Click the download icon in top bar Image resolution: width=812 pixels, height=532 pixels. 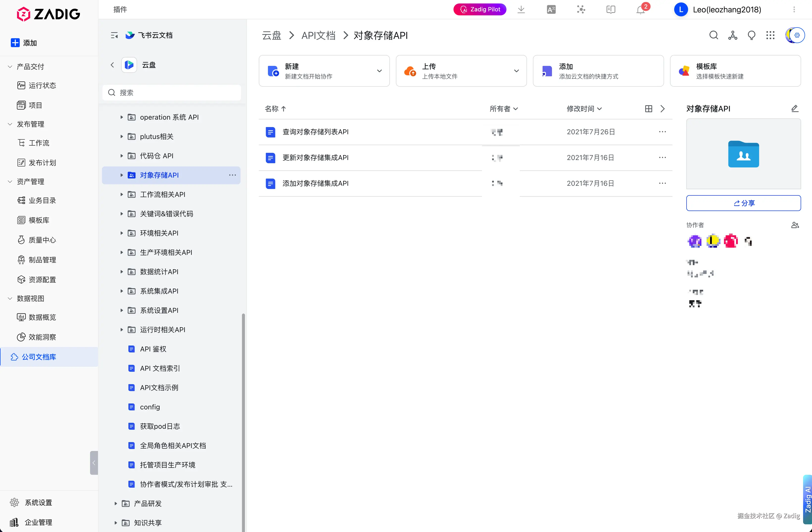[521, 10]
